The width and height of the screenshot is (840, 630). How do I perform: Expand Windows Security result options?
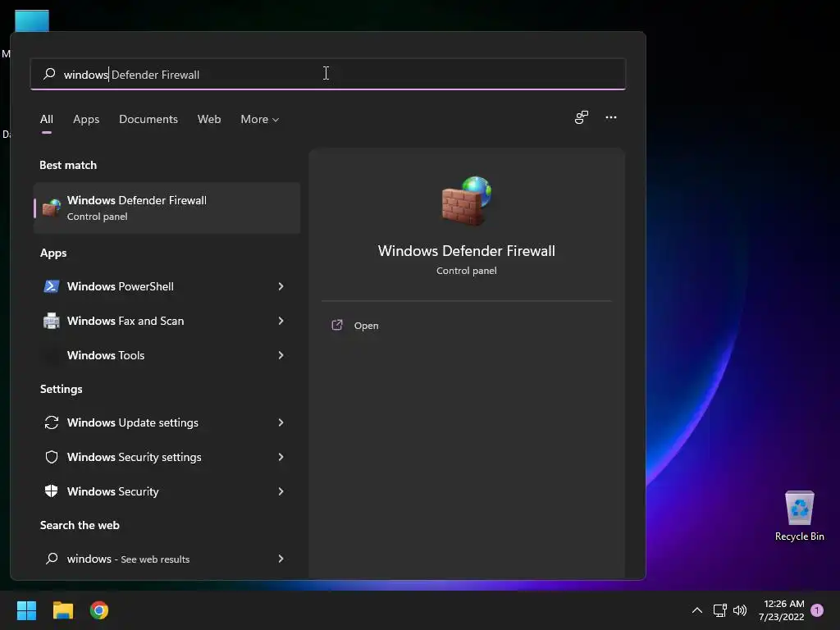coord(281,491)
